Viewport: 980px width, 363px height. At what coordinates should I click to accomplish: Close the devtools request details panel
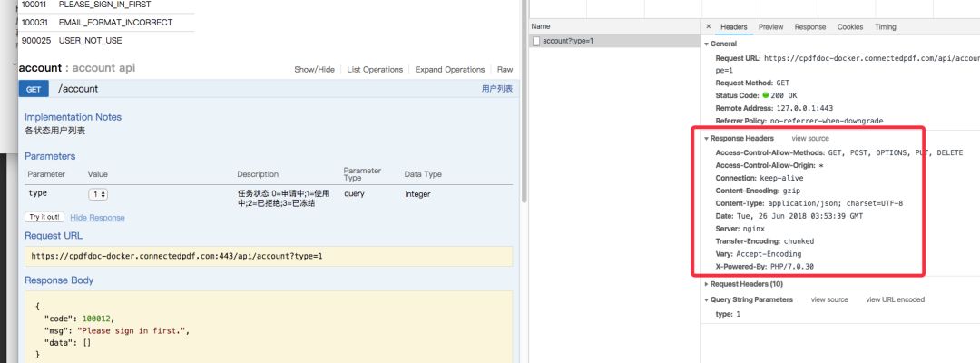708,27
